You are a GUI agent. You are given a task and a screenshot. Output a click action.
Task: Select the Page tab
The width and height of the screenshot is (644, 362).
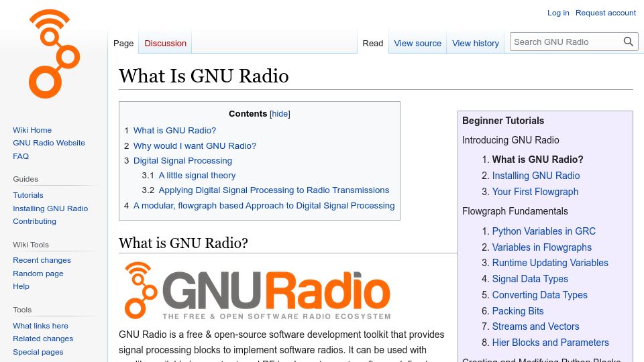point(123,43)
